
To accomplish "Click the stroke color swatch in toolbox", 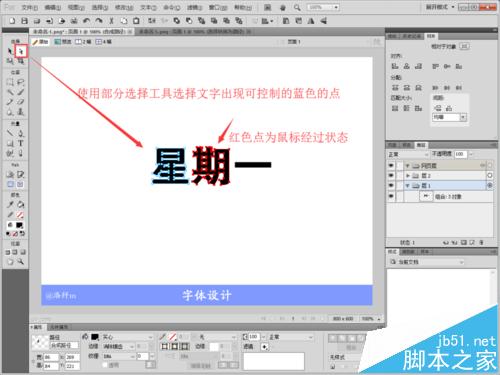I will (19, 215).
